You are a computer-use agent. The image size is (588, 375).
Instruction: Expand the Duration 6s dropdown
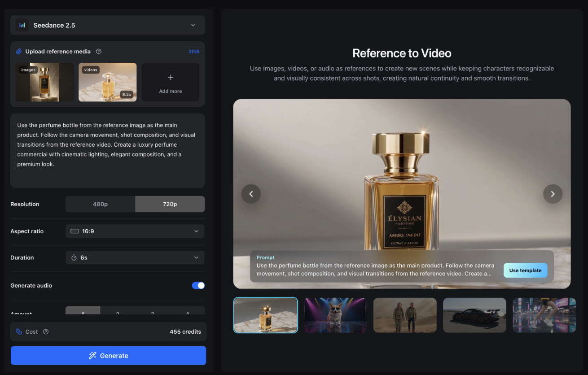[x=135, y=258]
